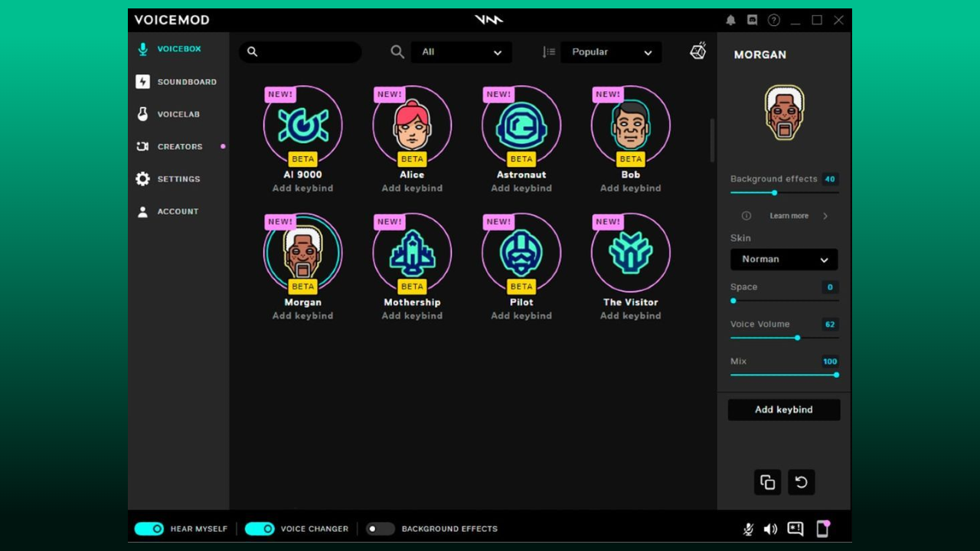Go to the Soundboard section
980x551 pixels.
(186, 82)
